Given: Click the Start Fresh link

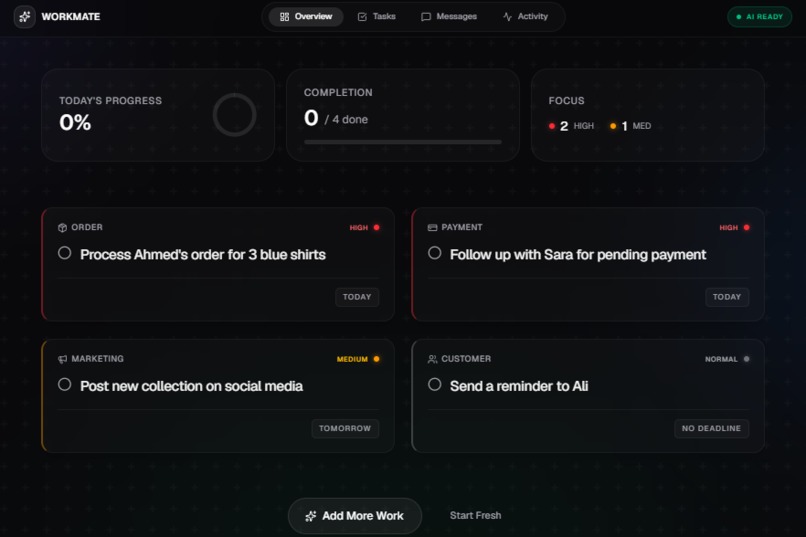Looking at the screenshot, I should (475, 515).
